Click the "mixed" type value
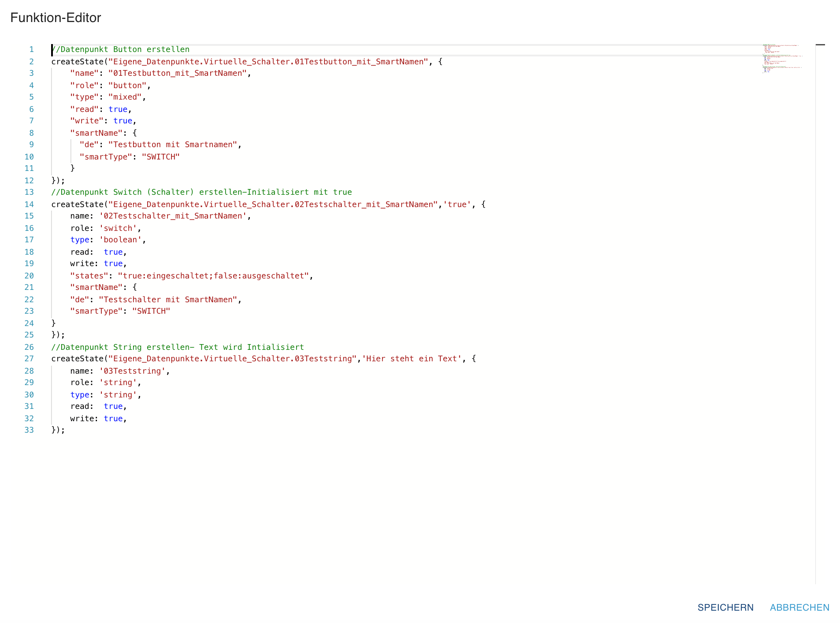 125,97
